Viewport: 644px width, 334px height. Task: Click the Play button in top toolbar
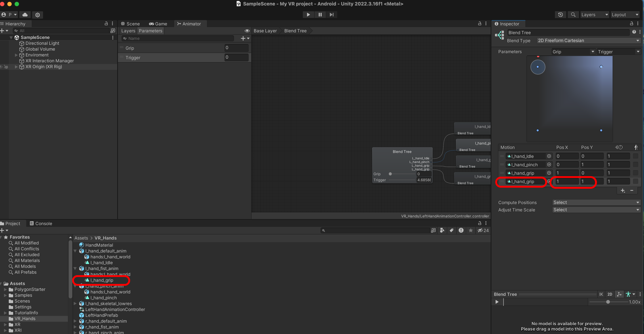(308, 14)
